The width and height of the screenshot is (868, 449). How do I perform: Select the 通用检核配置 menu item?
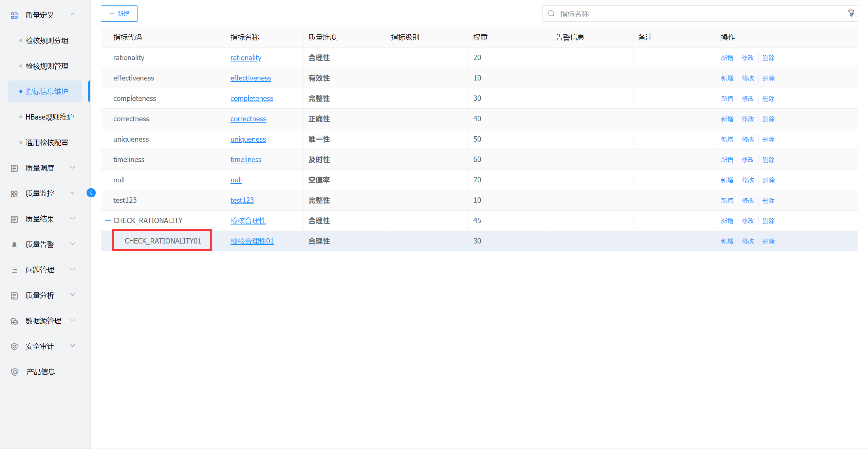tap(47, 143)
